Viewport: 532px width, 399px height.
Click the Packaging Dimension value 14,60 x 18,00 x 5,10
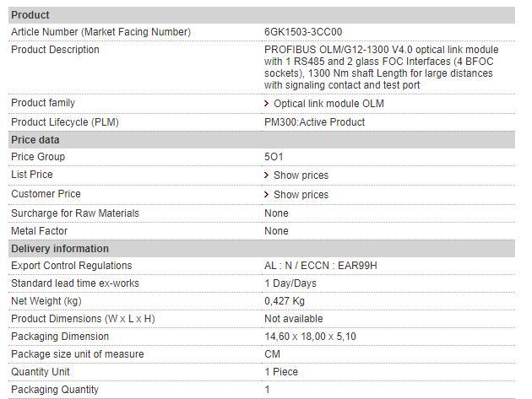310,337
